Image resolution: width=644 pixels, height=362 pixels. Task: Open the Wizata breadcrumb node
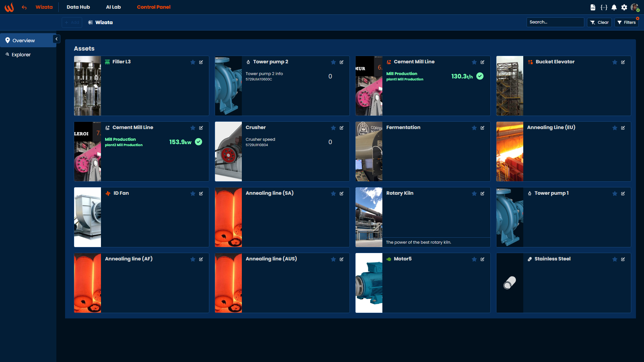point(101,22)
